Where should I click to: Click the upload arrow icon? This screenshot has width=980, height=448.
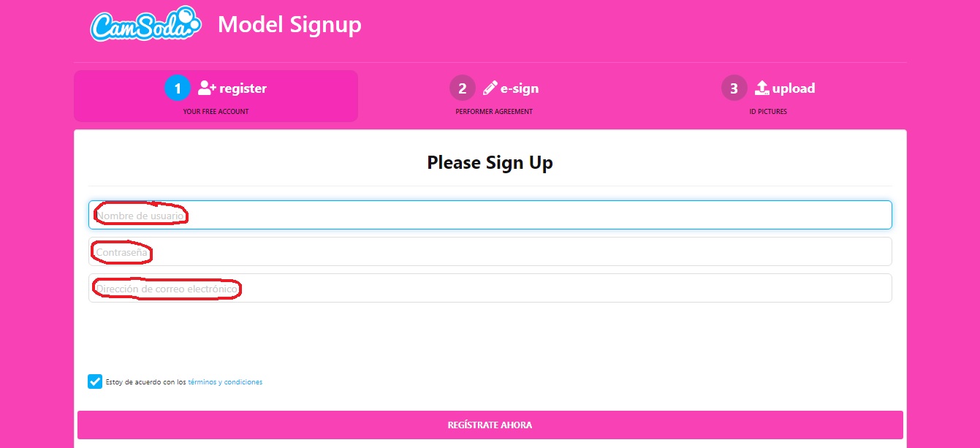(x=762, y=88)
